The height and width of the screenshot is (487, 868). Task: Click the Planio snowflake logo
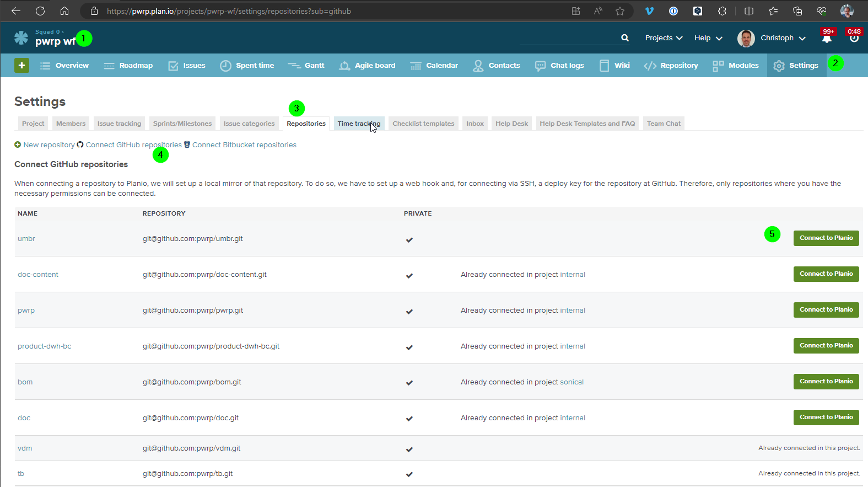(21, 38)
